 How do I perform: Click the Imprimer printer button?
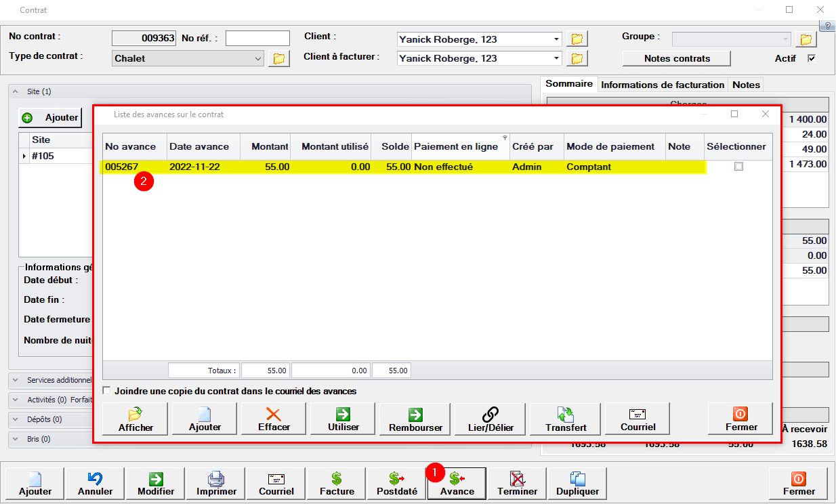click(x=217, y=484)
